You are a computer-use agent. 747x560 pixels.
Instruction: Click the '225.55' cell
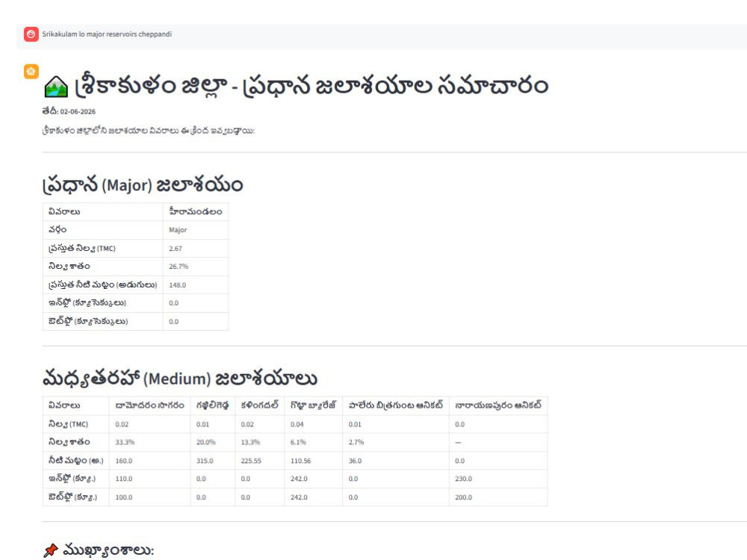(251, 461)
